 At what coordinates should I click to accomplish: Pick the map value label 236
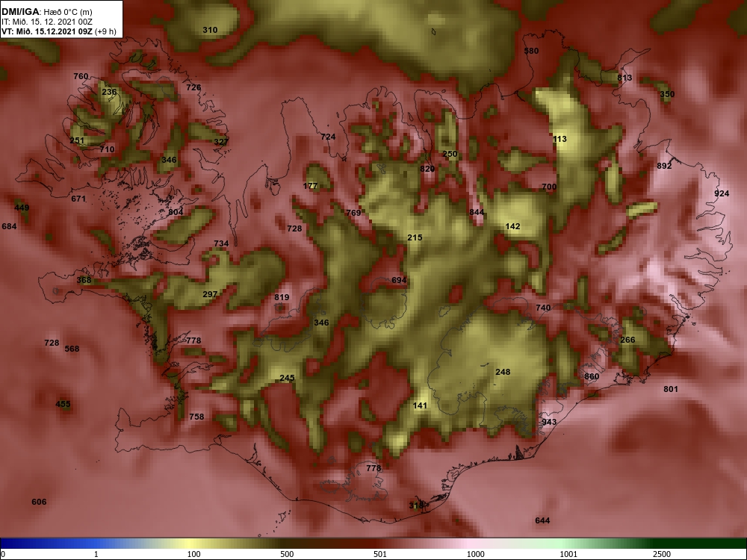point(109,93)
